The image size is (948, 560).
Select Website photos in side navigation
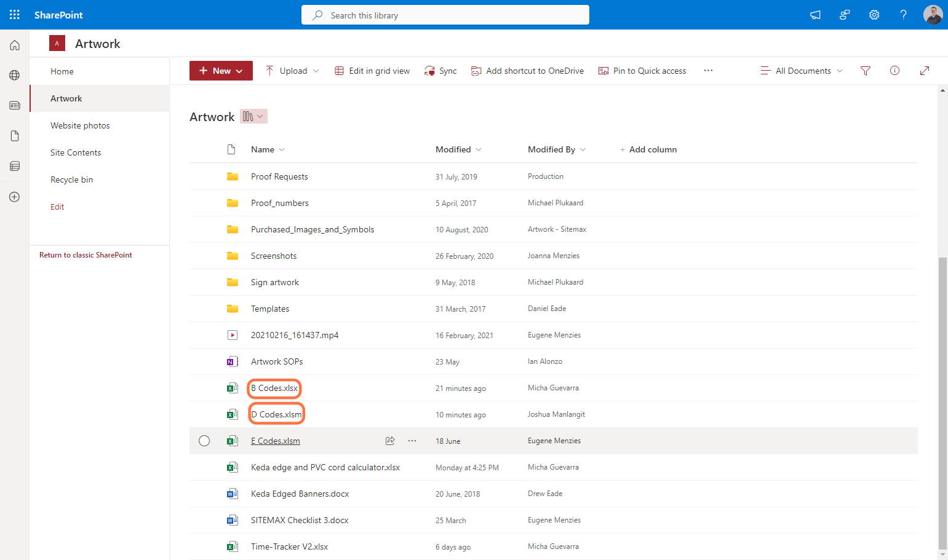80,125
